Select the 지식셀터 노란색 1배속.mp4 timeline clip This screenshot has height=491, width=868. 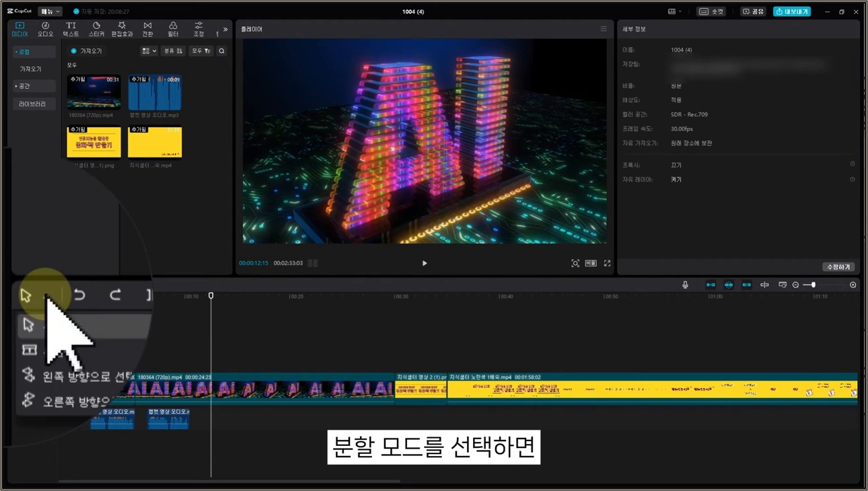[x=652, y=389]
